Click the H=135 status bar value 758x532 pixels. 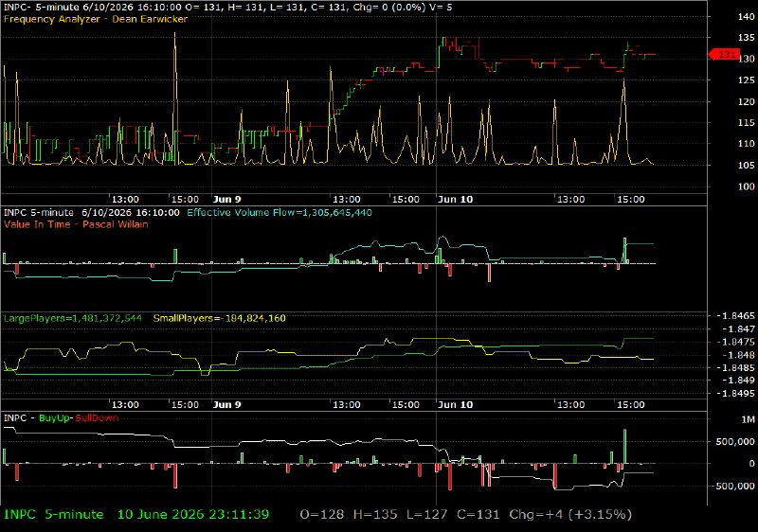click(x=375, y=515)
